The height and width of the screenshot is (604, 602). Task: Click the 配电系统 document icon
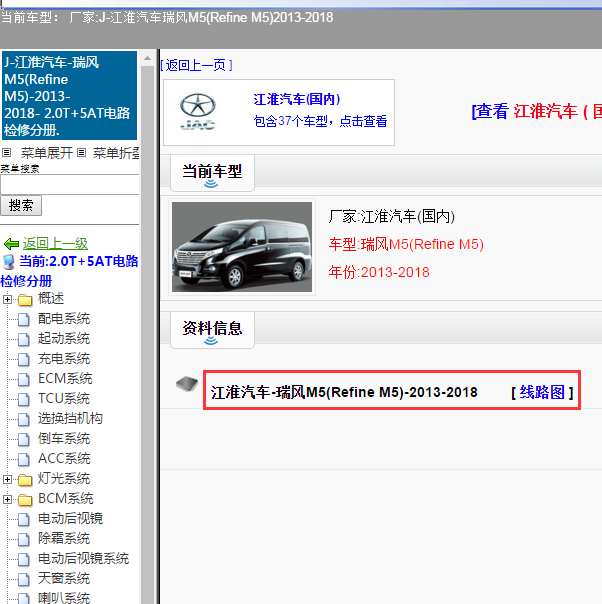(x=24, y=319)
